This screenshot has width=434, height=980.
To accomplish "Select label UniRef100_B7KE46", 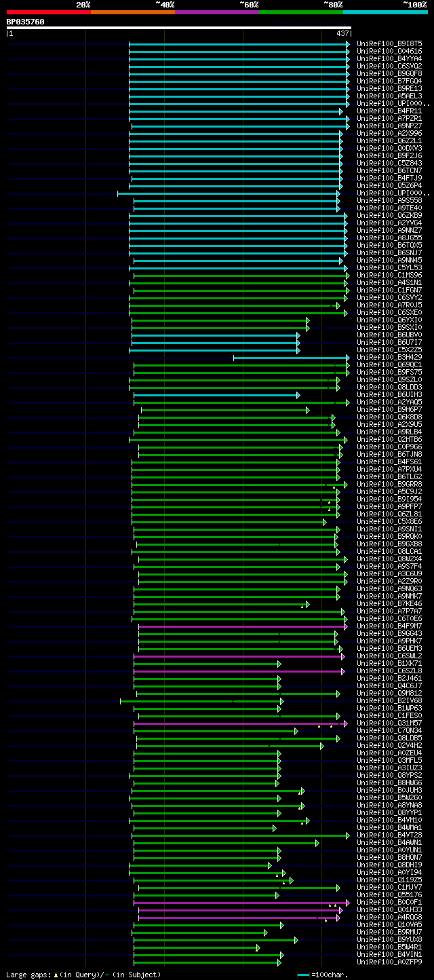I will tap(389, 603).
